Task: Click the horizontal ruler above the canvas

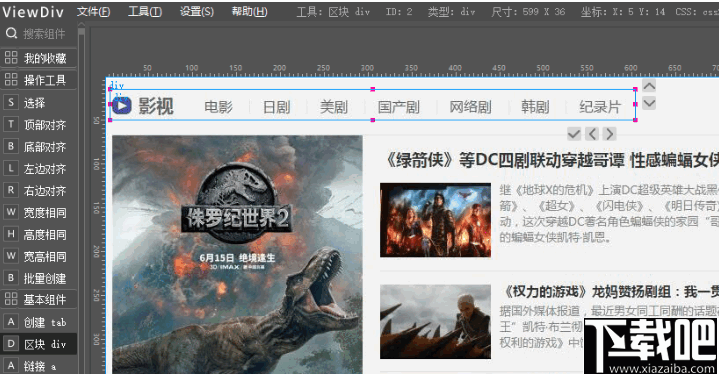Action: point(413,70)
